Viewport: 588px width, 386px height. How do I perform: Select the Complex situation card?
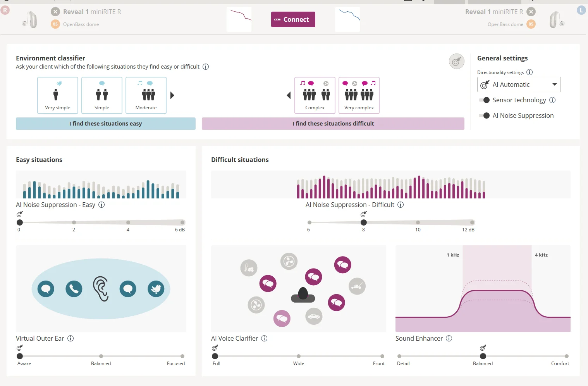(x=315, y=95)
